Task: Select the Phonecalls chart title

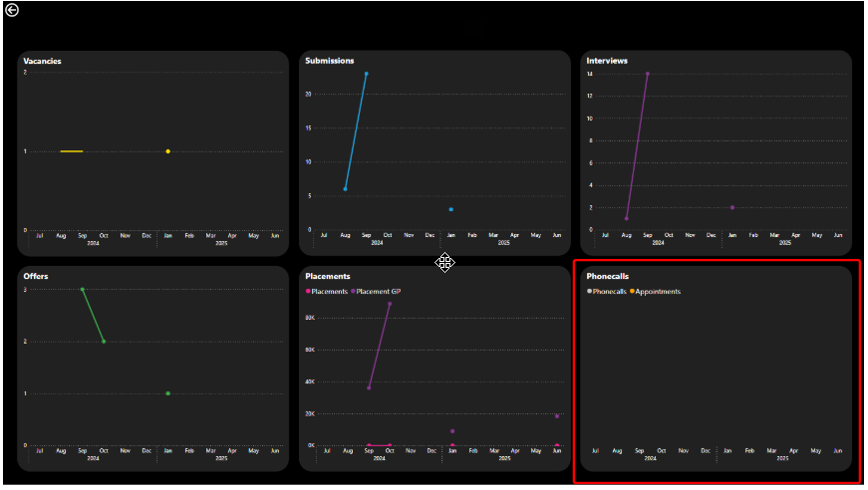Action: 607,276
